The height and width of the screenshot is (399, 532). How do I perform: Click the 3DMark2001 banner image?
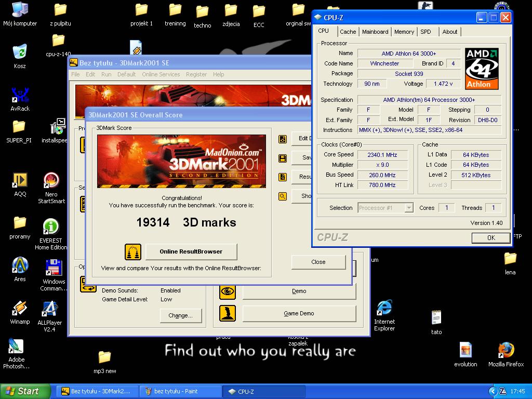(x=181, y=161)
